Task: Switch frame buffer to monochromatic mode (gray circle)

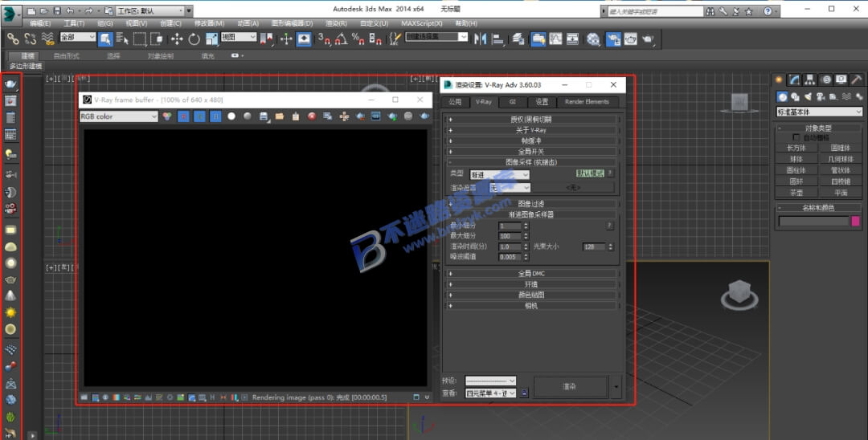Action: (248, 116)
